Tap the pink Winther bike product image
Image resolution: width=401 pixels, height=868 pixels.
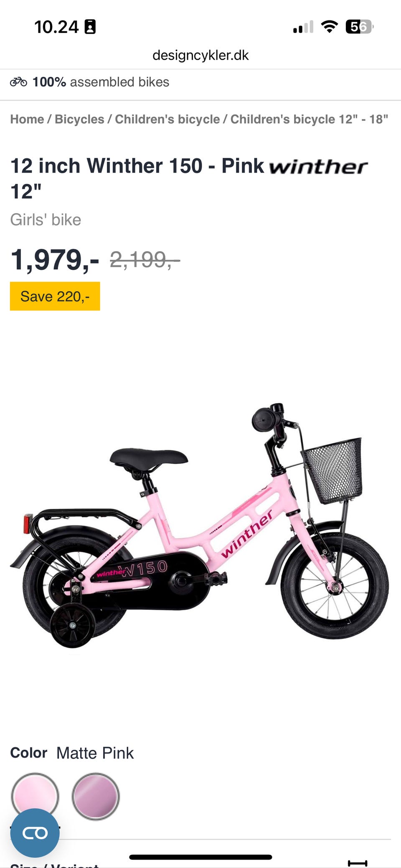coord(200,525)
